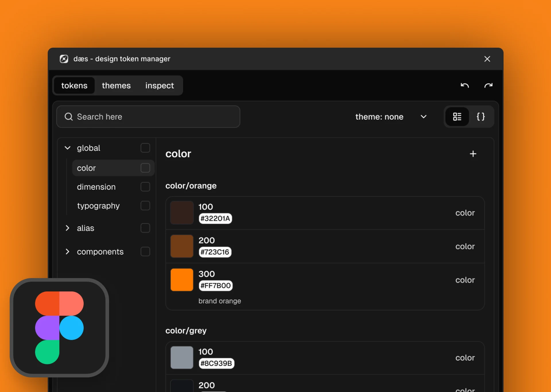
Task: Click the 300 token name
Action: (207, 274)
